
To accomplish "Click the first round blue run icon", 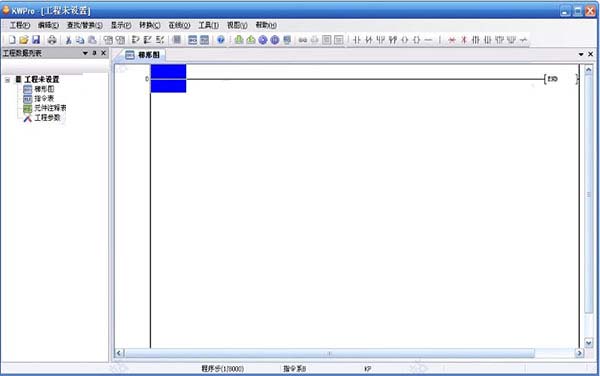I will point(263,40).
